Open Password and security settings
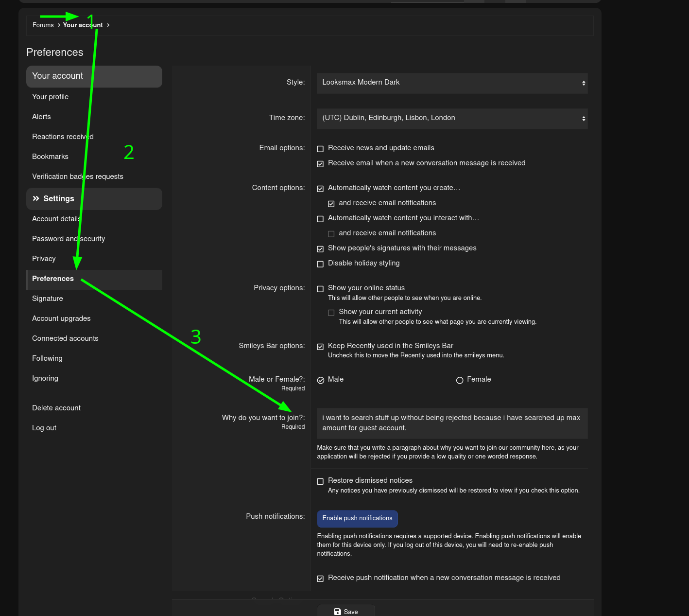This screenshot has height=616, width=689. [69, 239]
